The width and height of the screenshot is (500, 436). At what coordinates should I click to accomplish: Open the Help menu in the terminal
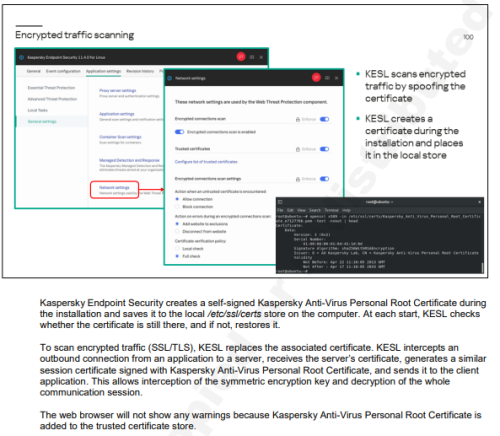tap(346, 210)
